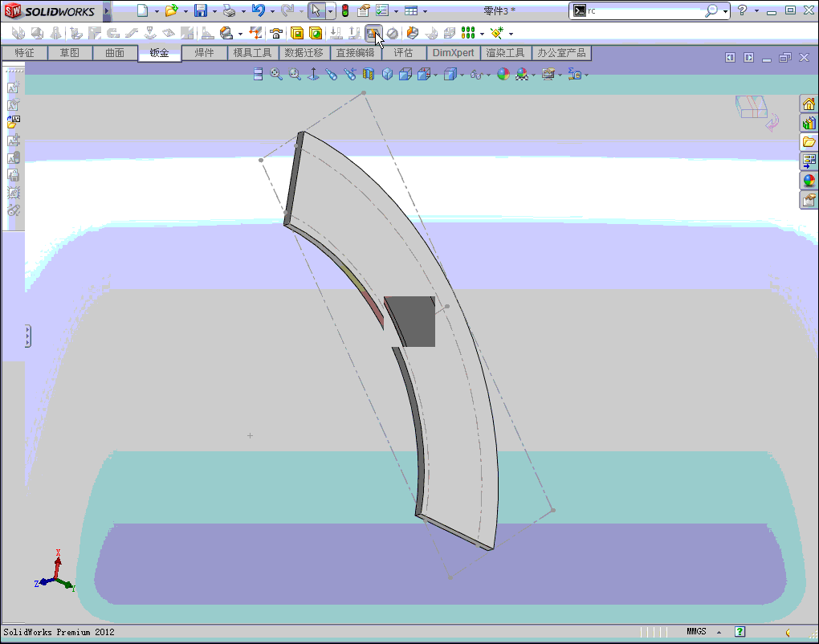Expand the Undo history dropdown arrow
The height and width of the screenshot is (644, 819).
[273, 11]
